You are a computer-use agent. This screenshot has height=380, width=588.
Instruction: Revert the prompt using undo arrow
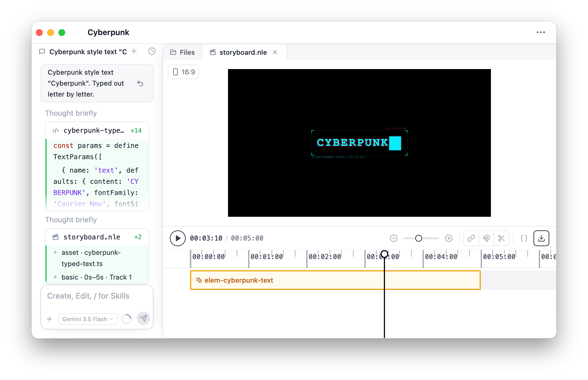pyautogui.click(x=140, y=83)
